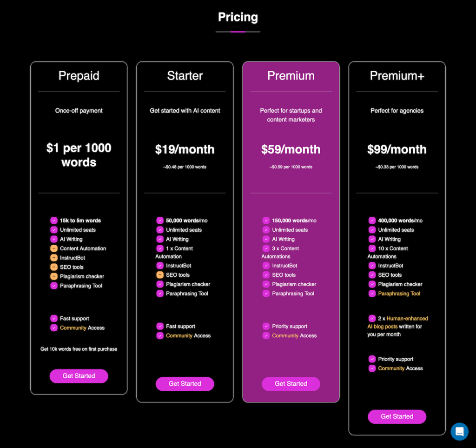The image size is (476, 448).
Task: Click the checkmark next to "150,000 words/mo"
Action: point(266,221)
